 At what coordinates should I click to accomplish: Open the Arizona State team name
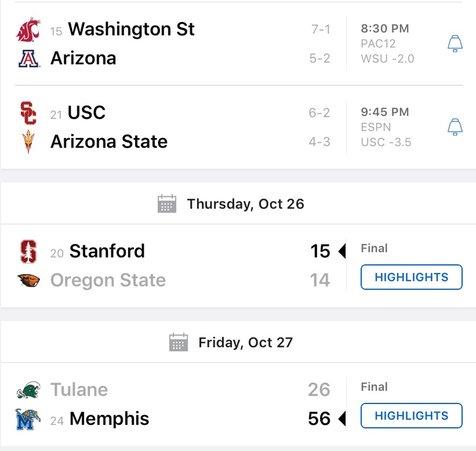click(x=109, y=142)
